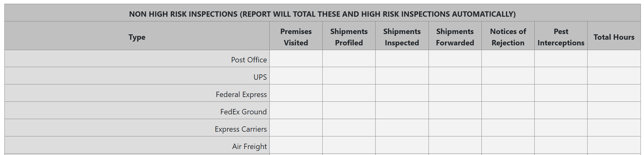Click FedEx Ground Shipments Forwarded cell

click(455, 111)
